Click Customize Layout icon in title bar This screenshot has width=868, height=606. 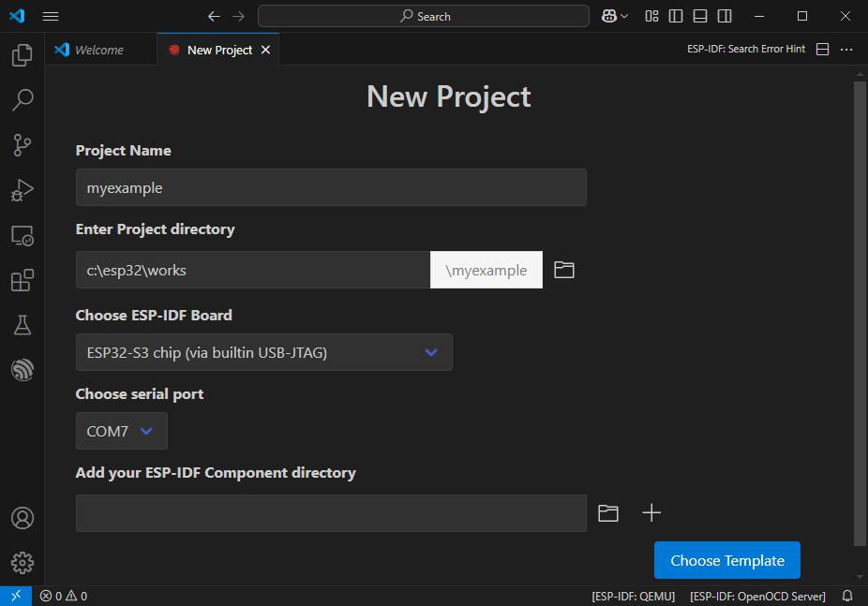(651, 16)
